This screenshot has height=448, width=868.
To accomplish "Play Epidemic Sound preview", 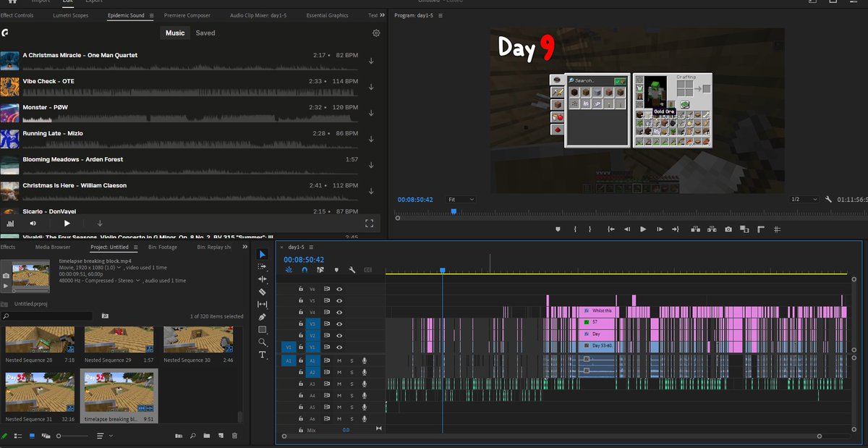I will point(67,224).
